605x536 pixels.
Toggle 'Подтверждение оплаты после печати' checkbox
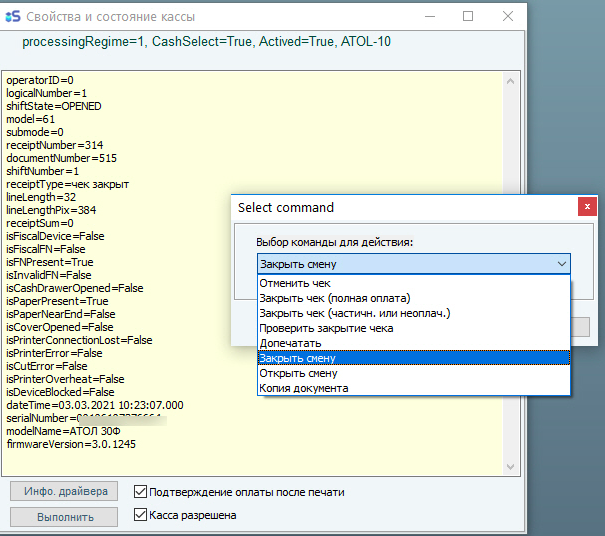click(x=141, y=492)
